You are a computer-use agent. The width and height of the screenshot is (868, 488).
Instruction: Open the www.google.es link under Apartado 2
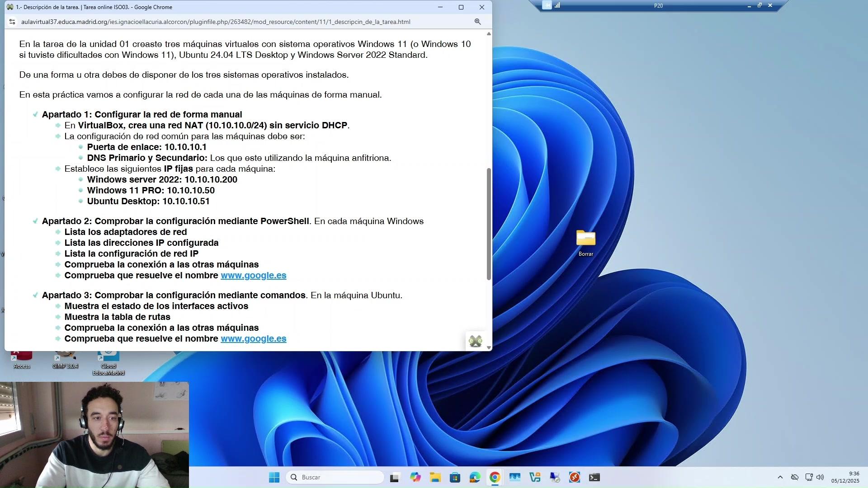point(253,276)
